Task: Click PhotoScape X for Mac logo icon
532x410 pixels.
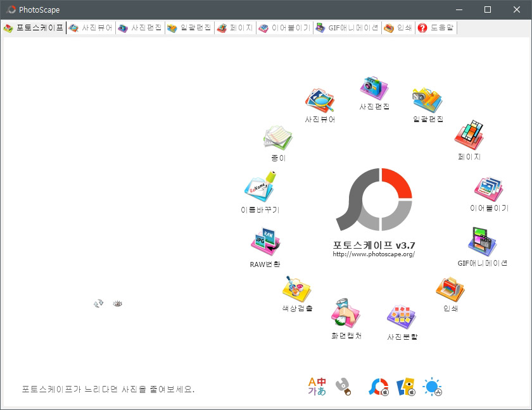Action: point(379,387)
